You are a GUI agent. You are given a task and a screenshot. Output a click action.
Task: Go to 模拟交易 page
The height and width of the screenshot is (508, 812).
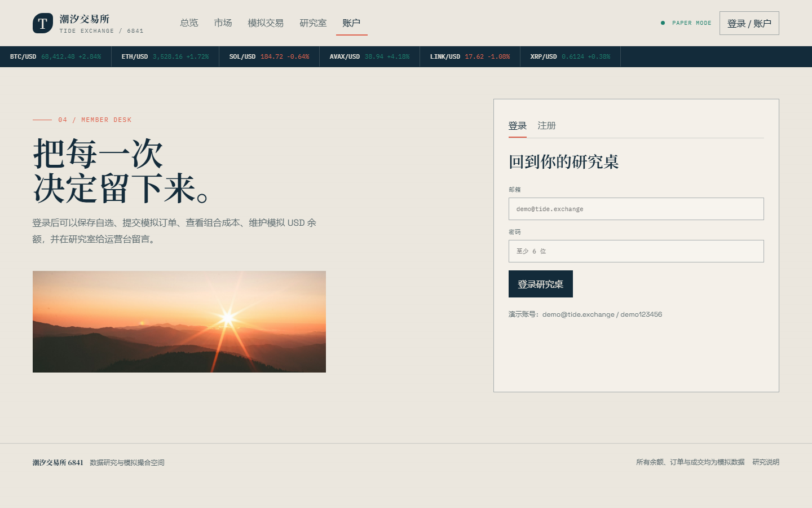point(266,23)
